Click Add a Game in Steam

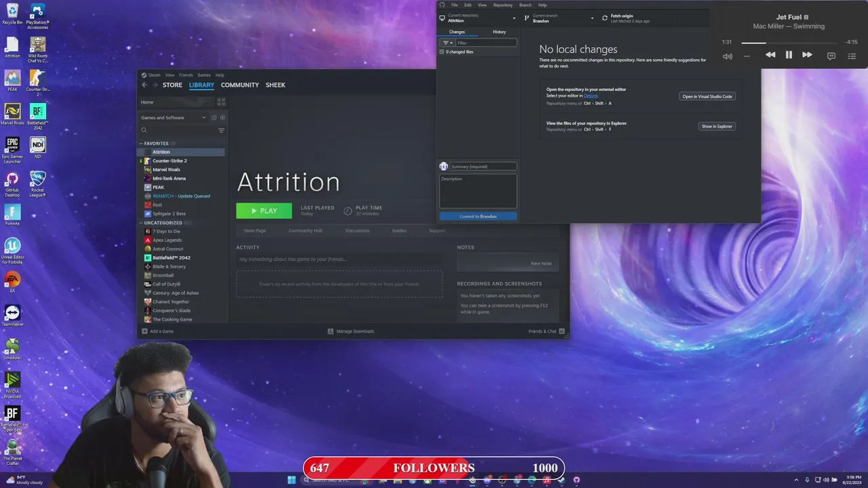point(157,331)
